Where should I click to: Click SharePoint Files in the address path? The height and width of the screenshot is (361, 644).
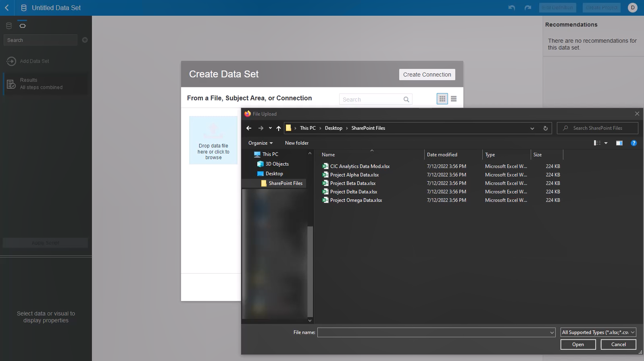[368, 128]
